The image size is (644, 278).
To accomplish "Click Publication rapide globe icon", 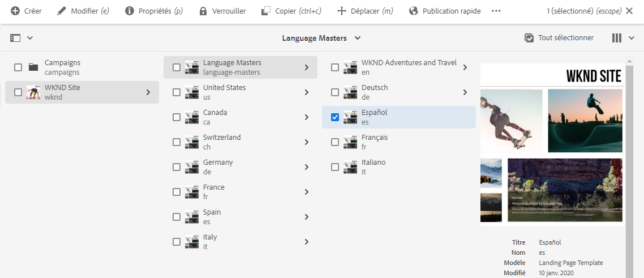I will coord(413,11).
